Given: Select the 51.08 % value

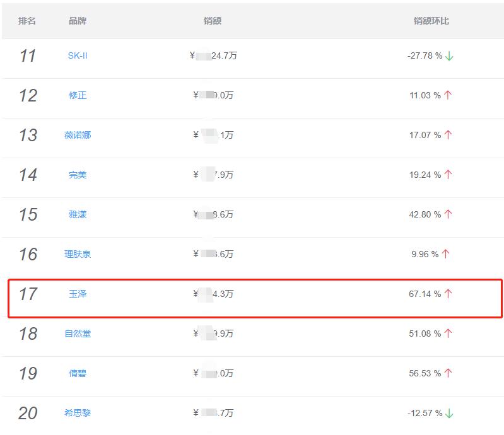Looking at the screenshot, I should coord(425,333).
